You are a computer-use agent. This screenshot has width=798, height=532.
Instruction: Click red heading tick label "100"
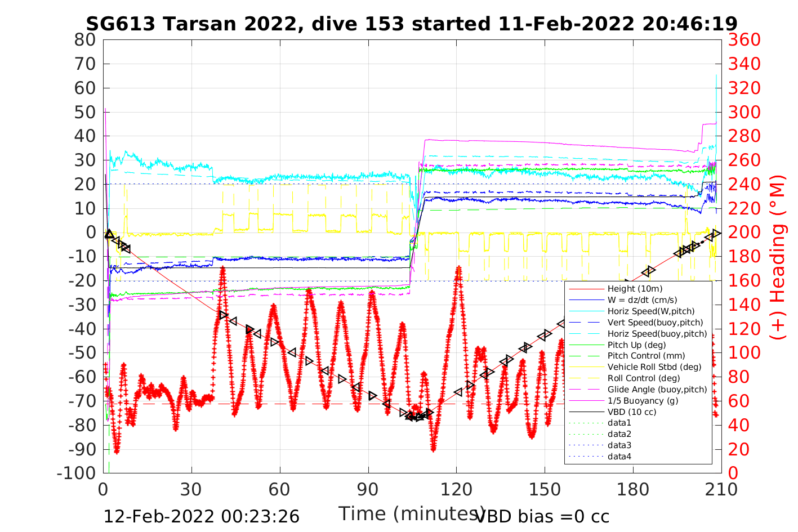[x=744, y=353]
